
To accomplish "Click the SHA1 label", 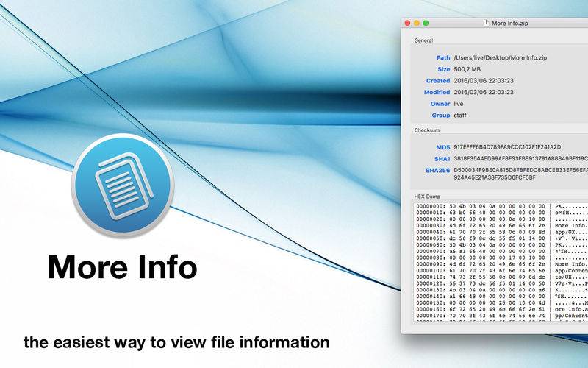I will click(x=442, y=159).
